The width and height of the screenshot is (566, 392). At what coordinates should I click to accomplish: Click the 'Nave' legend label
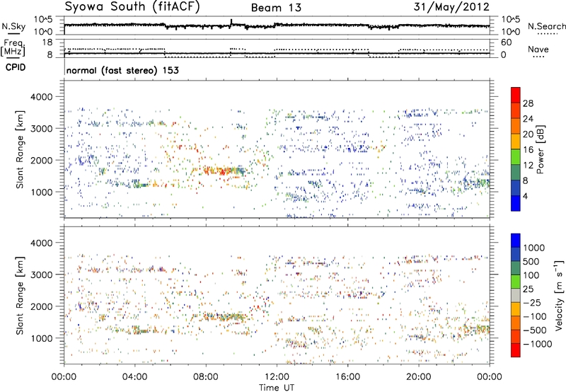point(538,49)
